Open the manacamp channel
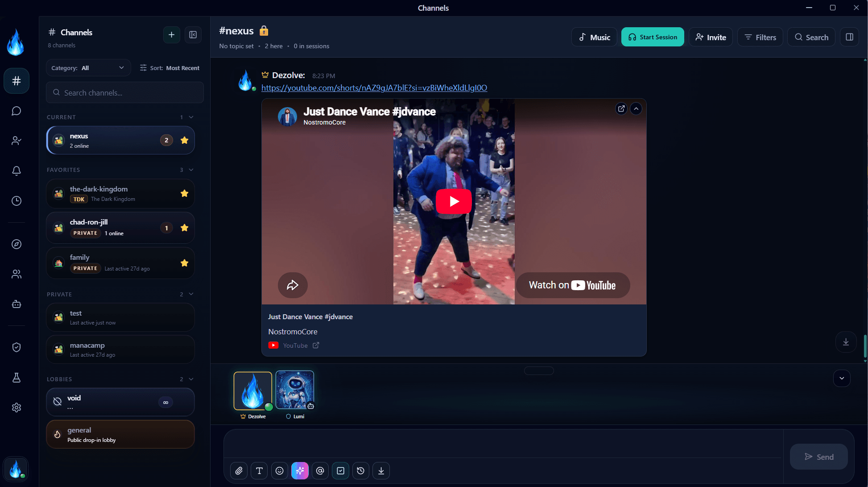This screenshot has height=487, width=868. [120, 350]
